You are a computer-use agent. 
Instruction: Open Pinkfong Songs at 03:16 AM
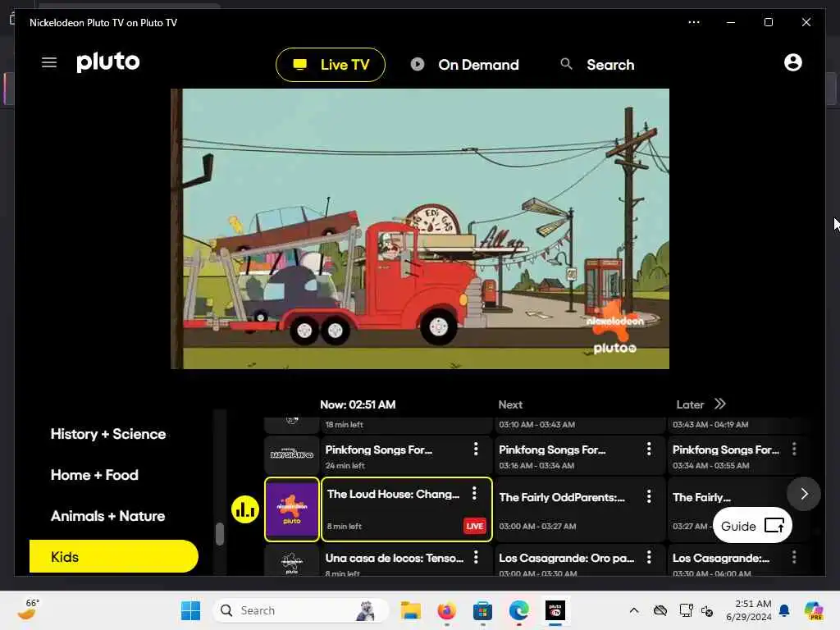click(580, 455)
